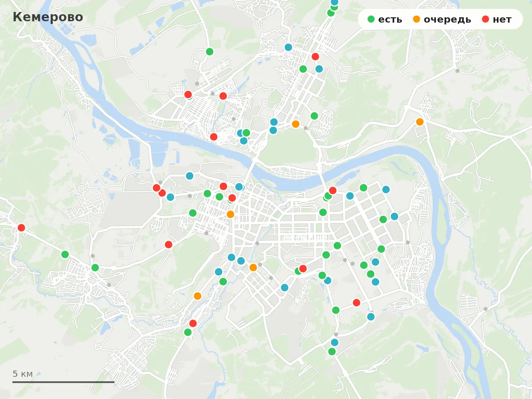Image resolution: width=532 pixels, height=399 pixels.
Task: Open the southernmost teal marker
Action: [x=335, y=342]
